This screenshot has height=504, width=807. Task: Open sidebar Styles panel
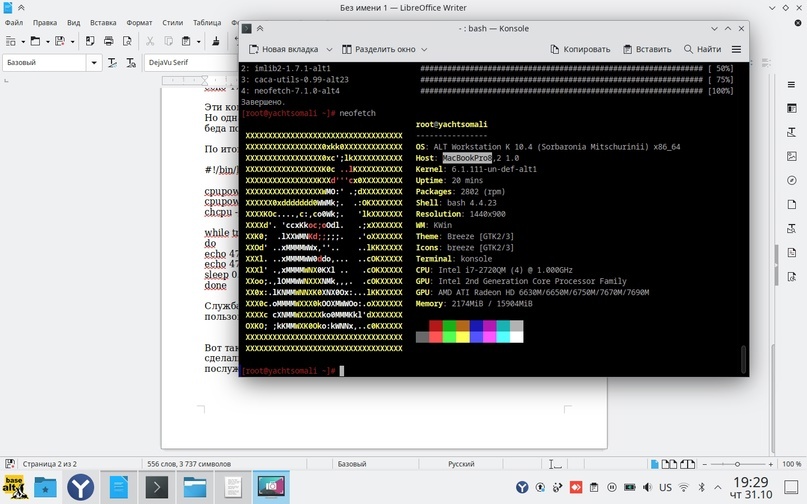pos(792,132)
